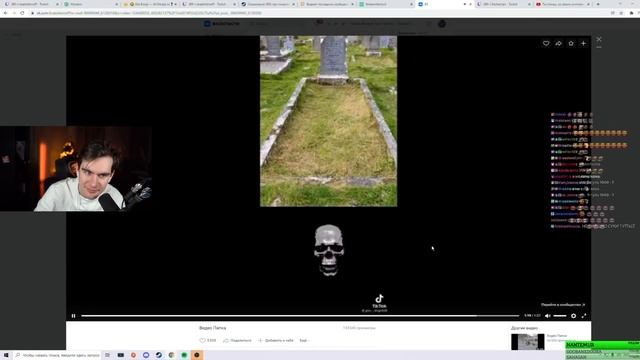Open the 'Видео Папка' author link
The image size is (640, 360).
click(212, 328)
